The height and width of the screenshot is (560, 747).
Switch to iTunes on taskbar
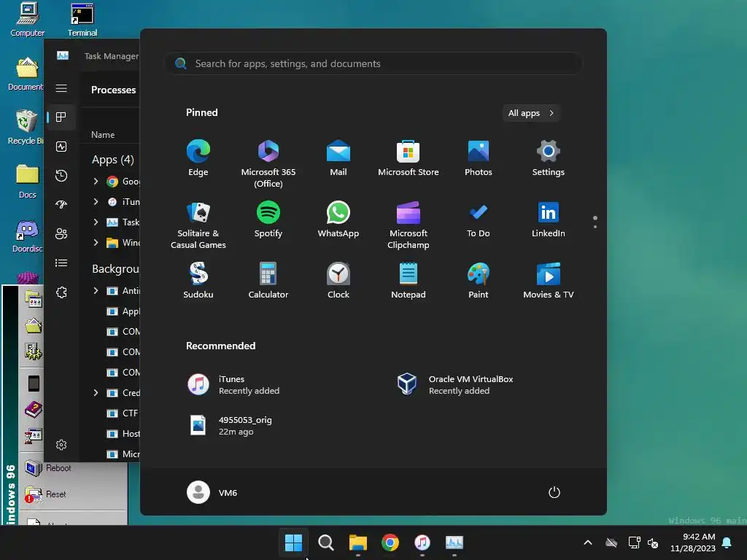[422, 542]
